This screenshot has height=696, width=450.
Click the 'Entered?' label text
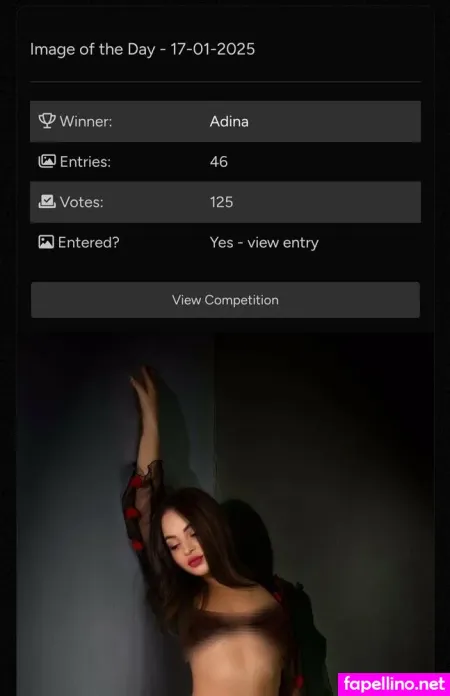(88, 242)
